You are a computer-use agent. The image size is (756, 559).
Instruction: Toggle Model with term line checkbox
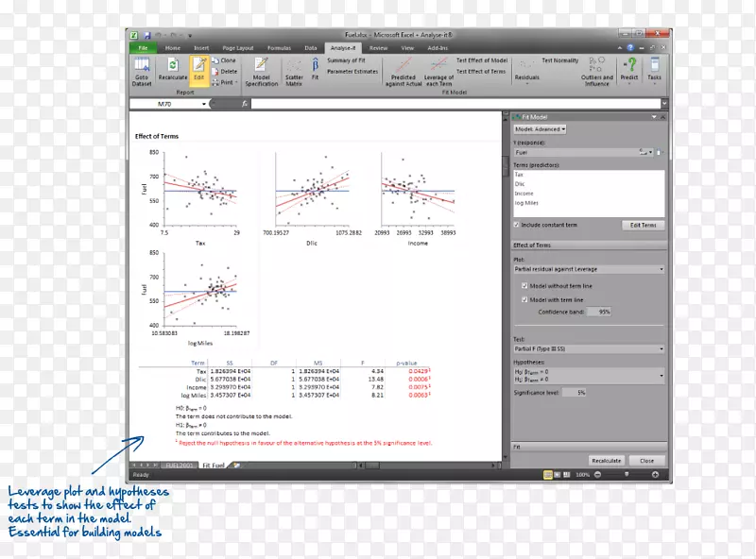point(524,298)
